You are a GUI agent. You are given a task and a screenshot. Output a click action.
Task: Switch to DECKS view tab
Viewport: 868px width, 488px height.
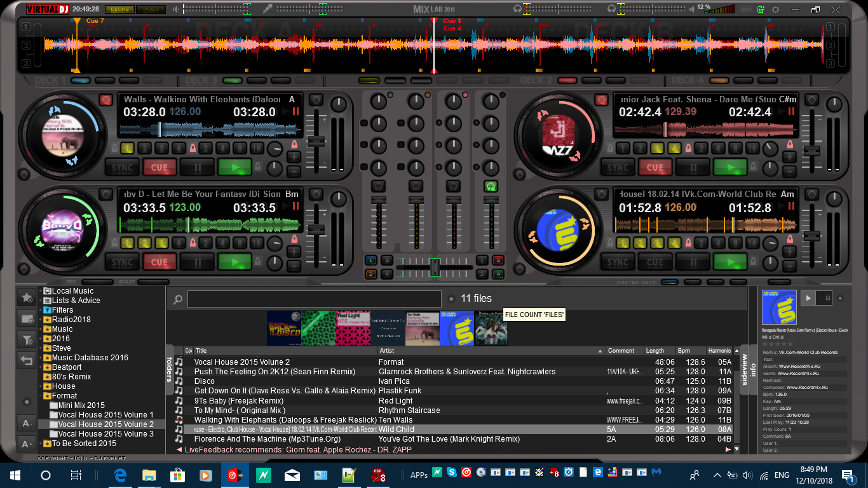point(118,10)
